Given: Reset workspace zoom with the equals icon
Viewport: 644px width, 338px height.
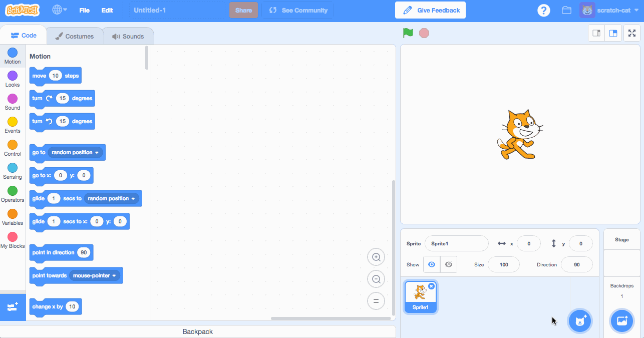Looking at the screenshot, I should coord(376,301).
